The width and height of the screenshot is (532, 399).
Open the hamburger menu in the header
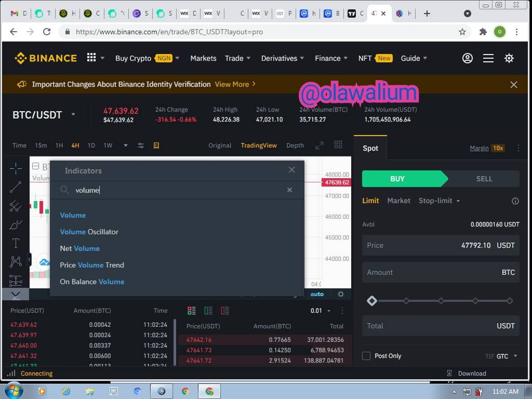pos(488,58)
